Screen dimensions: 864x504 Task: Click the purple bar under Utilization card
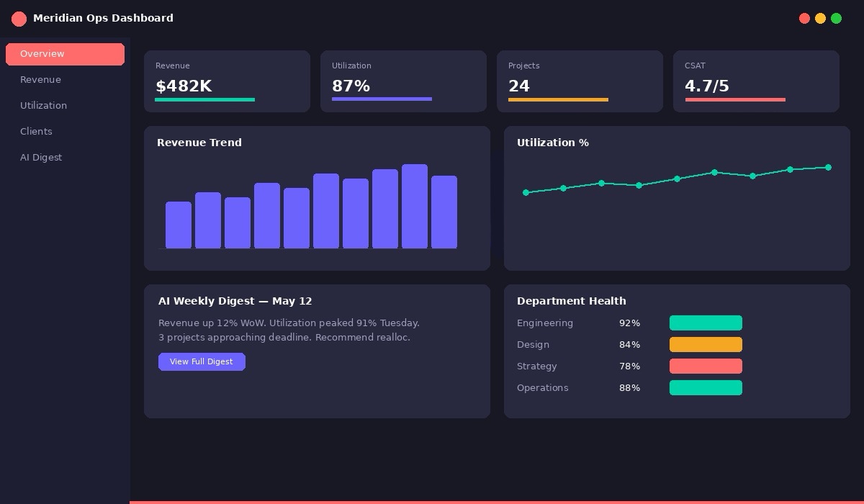[x=382, y=99]
